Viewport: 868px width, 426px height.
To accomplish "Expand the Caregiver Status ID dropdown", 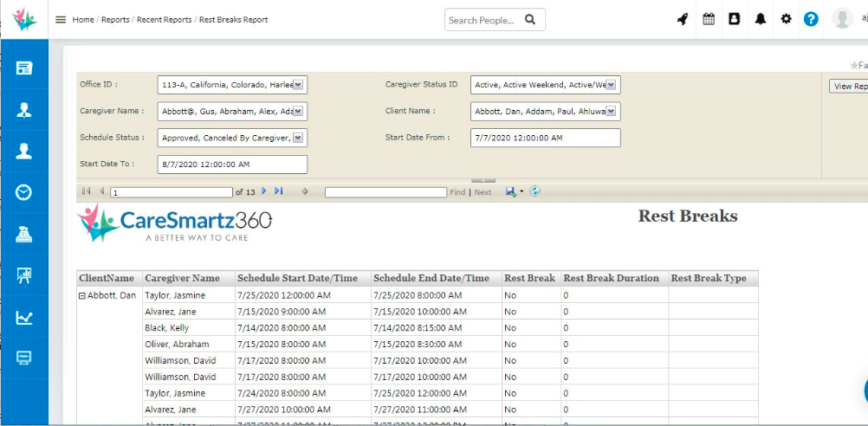I will [611, 85].
